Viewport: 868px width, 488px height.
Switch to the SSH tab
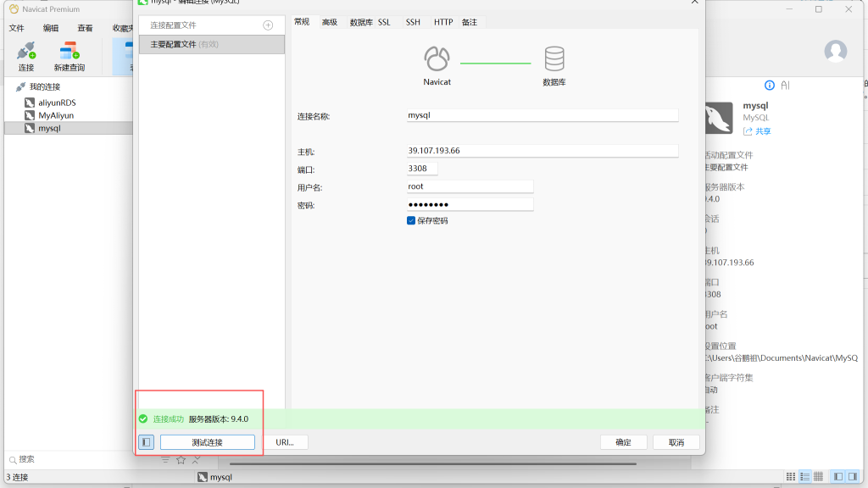[x=413, y=22]
